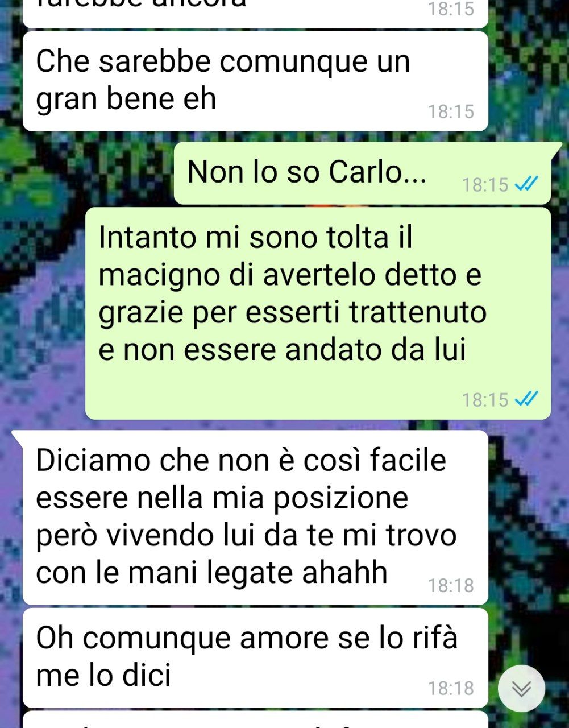This screenshot has width=569, height=728.
Task: Click the cut-off message bubble at the bottom
Action: point(255,719)
